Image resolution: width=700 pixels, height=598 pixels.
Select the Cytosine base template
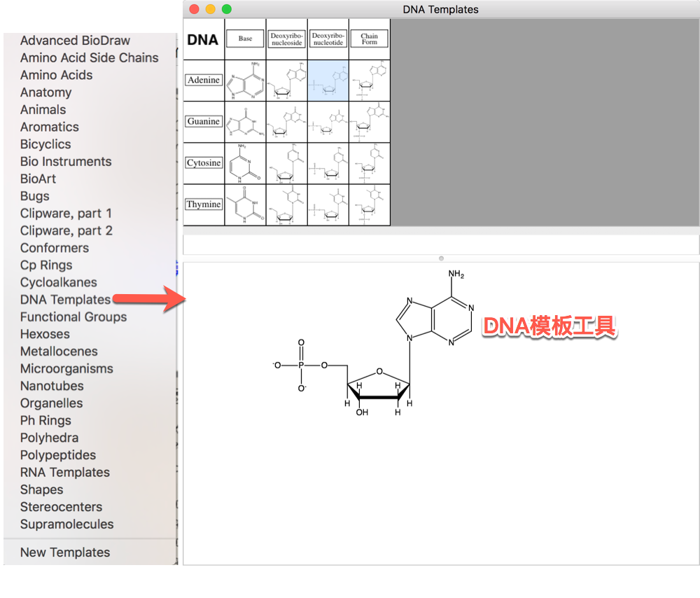click(245, 163)
